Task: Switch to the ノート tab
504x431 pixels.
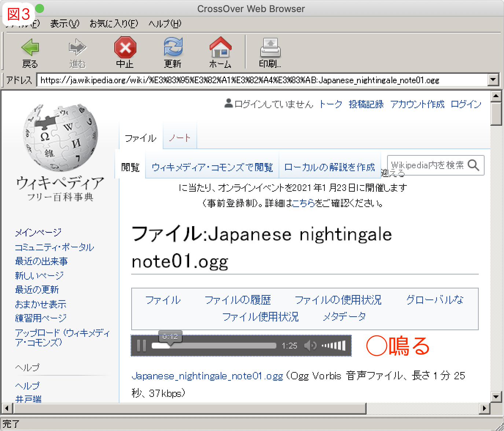Action: [180, 138]
